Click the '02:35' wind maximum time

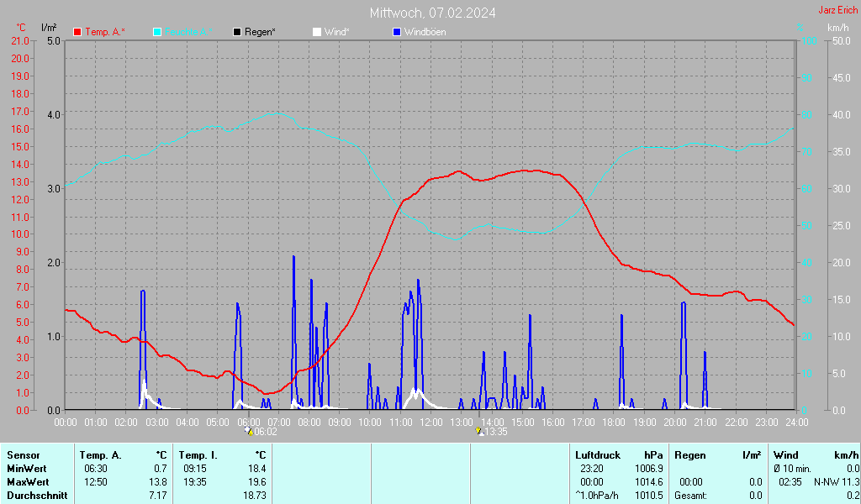pos(790,482)
